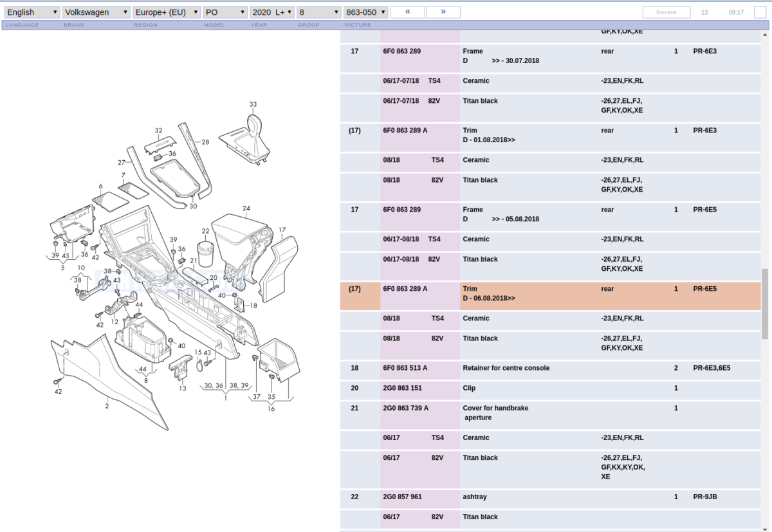Open the PO model dropdown
Image resolution: width=772 pixels, height=532 pixels.
pyautogui.click(x=225, y=12)
